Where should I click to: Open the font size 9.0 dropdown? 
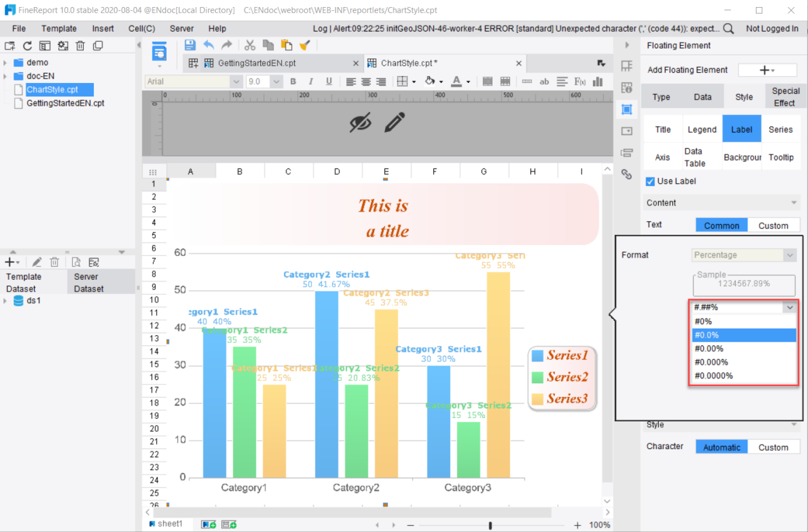(276, 82)
